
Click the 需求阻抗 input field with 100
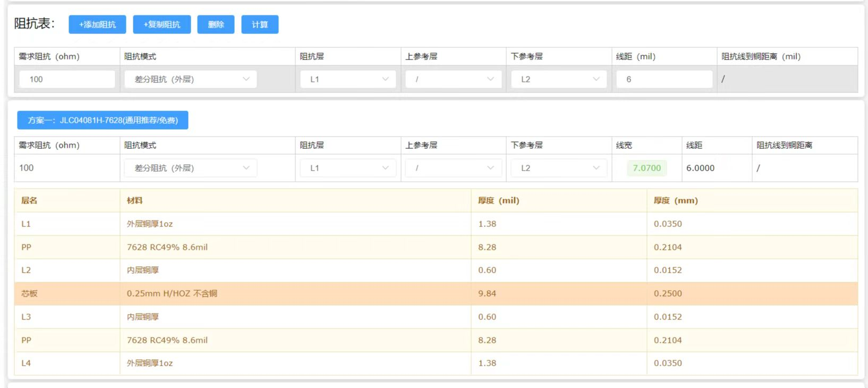pyautogui.click(x=67, y=79)
